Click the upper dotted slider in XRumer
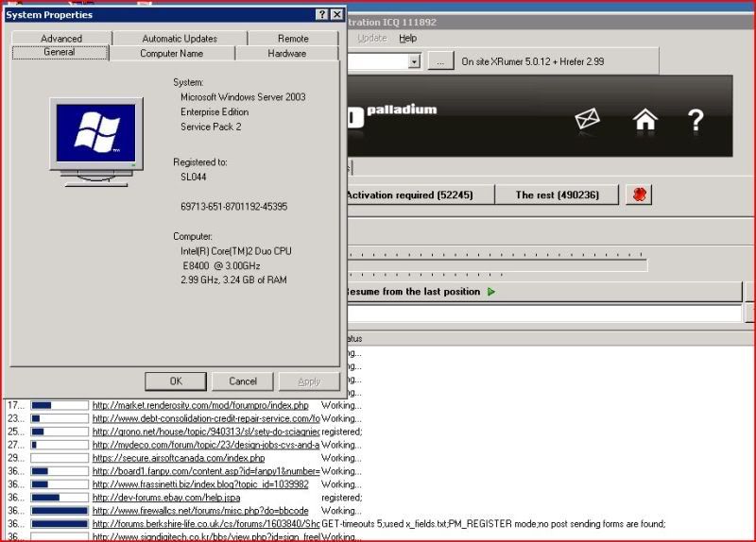The image size is (756, 542). coord(495,254)
